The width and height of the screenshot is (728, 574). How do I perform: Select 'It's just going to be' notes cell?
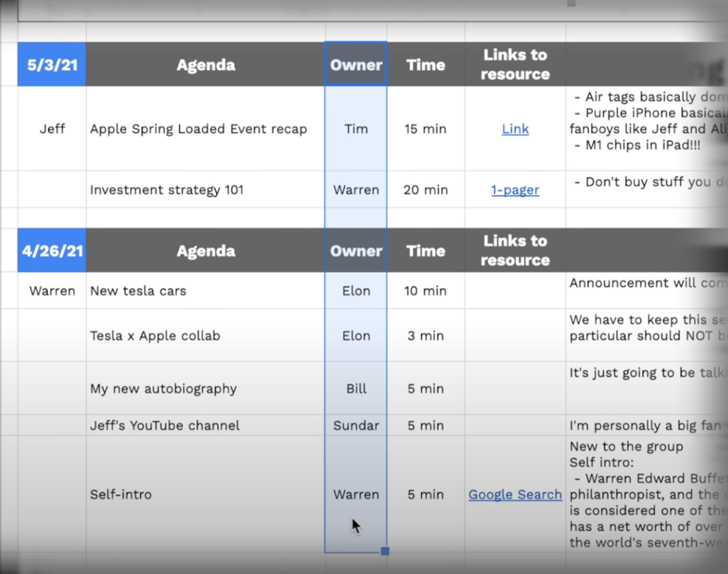coord(646,388)
